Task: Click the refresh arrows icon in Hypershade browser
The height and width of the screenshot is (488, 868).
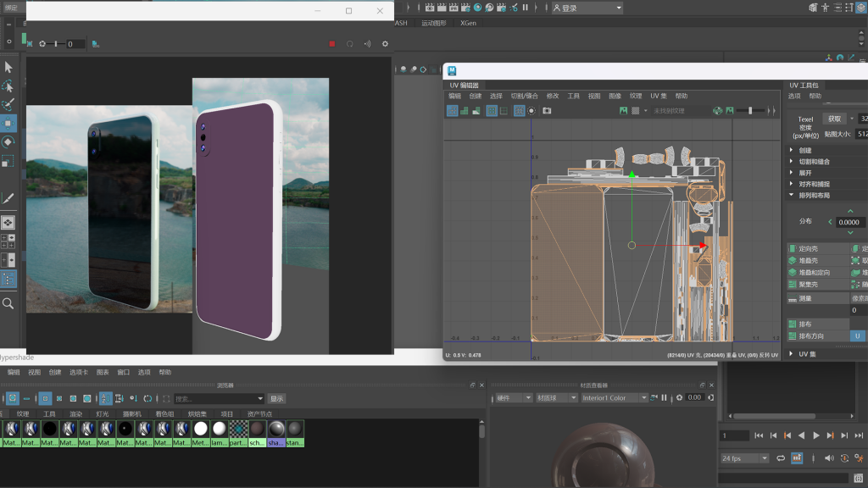Action: 147,398
